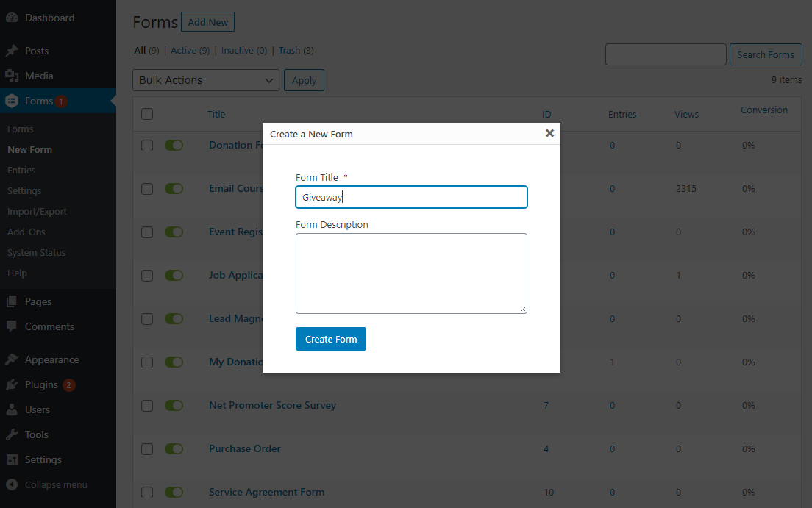Tick the checkbox for Job Application row
This screenshot has height=508, width=812.
147,276
